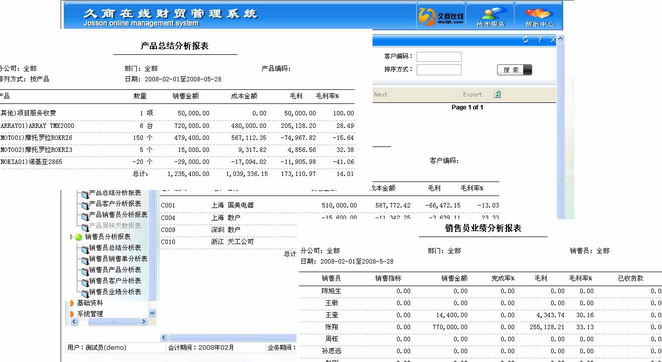The height and width of the screenshot is (362, 662).
Task: Open 技术服务 in the top banner
Action: point(490,17)
